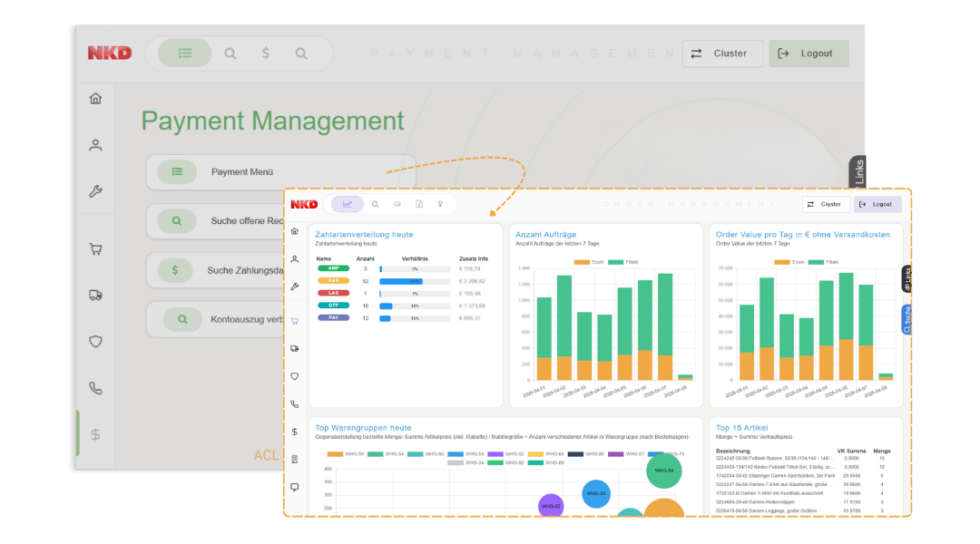Open home page in Payment Management sidebar
Screen dimensions: 980x544
[x=95, y=99]
